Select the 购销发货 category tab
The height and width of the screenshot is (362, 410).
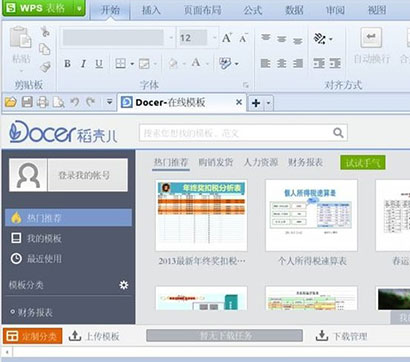(216, 162)
